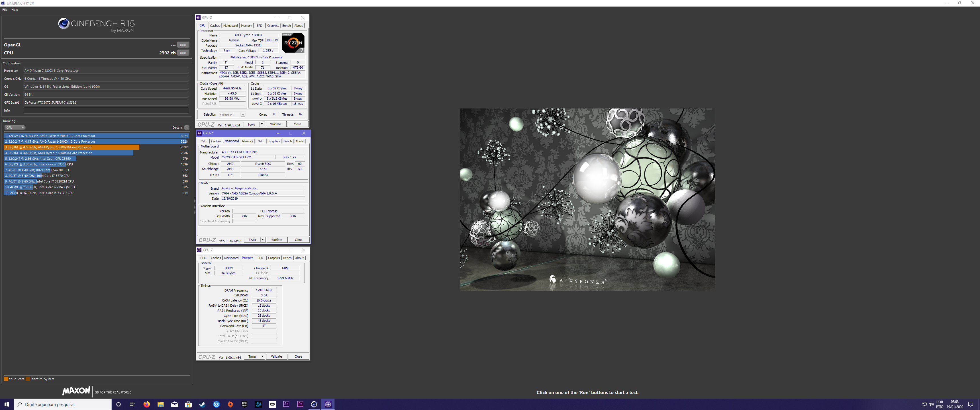Screen dimensions: 980x410
Task: Open the File menu in Cinebench
Action: (5, 10)
